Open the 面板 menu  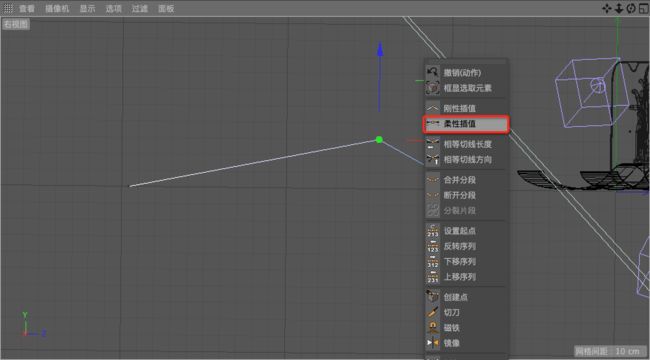(166, 8)
